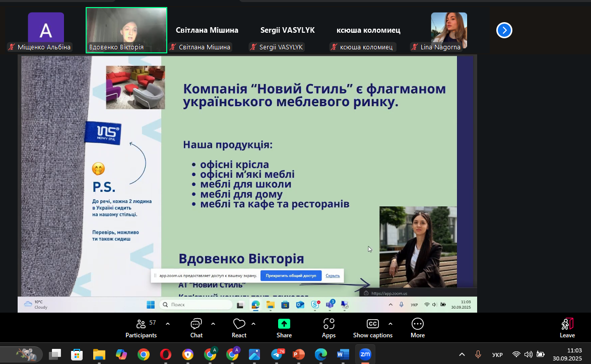Select the Sergii VASYLYK participant tile
Viewport: 591px width, 364px height.
point(287,31)
